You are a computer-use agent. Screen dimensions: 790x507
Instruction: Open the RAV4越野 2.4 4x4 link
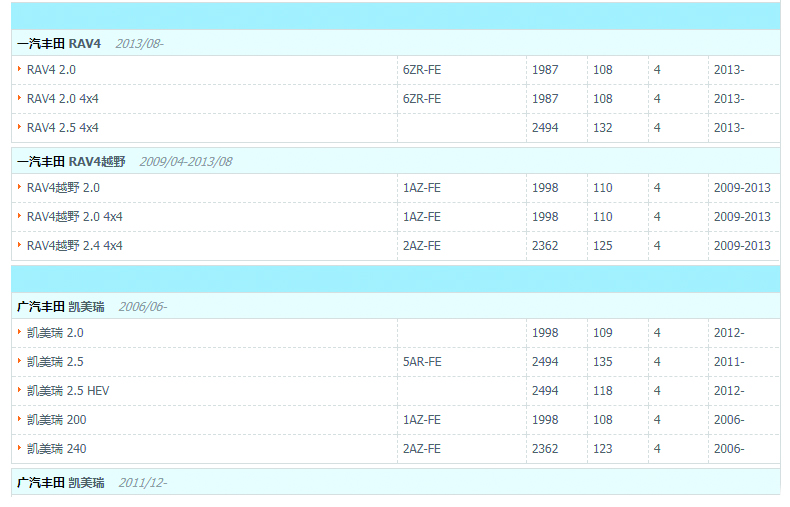pyautogui.click(x=75, y=246)
